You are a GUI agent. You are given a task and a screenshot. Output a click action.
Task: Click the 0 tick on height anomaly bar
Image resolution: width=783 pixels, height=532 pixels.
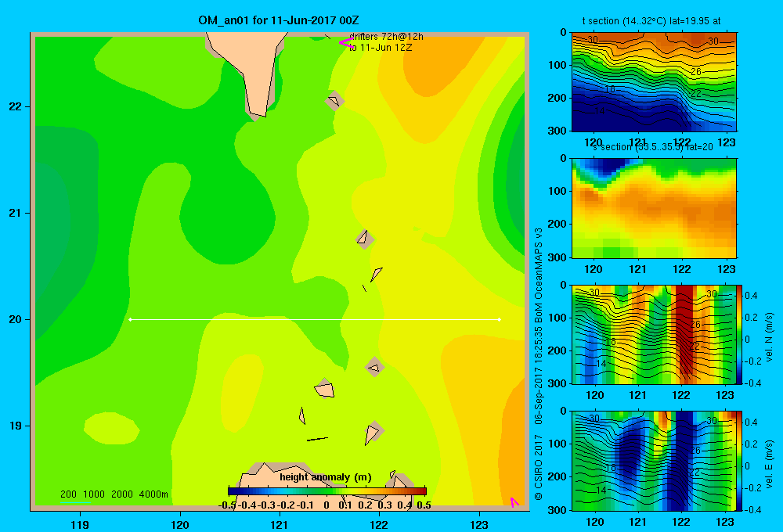327,505
